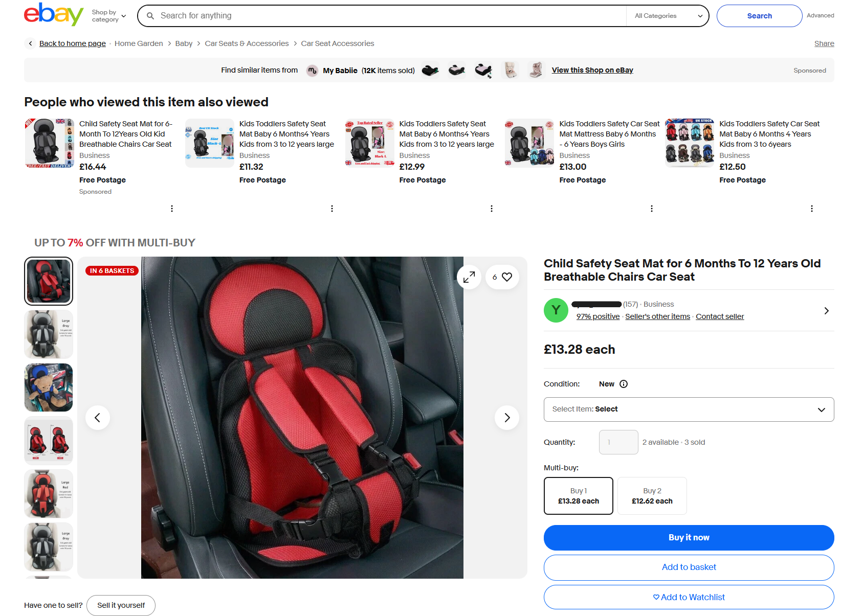Select the blue seat with teddy bear thumbnail
Screen dimensions: 863x616
pyautogui.click(x=49, y=387)
